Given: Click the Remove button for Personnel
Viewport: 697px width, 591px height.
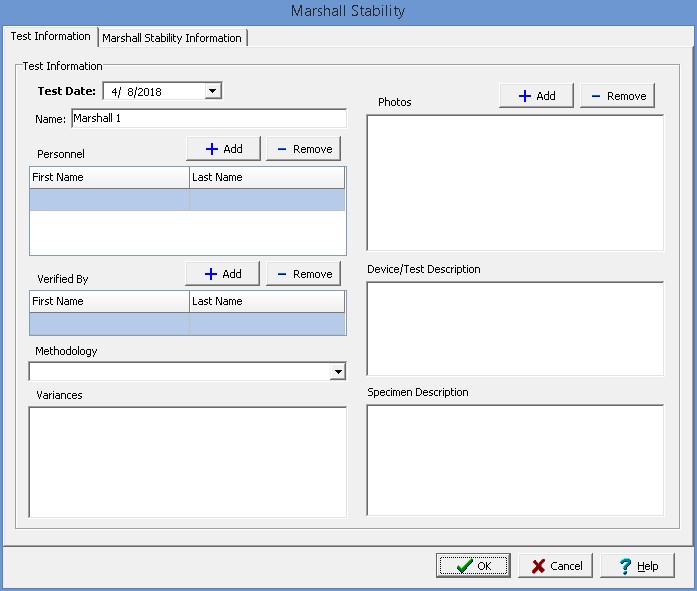Looking at the screenshot, I should [x=303, y=149].
